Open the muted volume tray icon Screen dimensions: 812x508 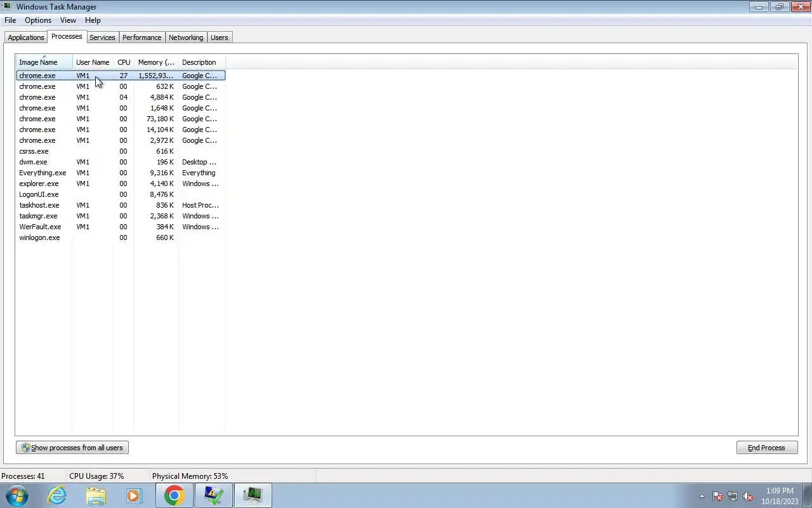click(748, 496)
